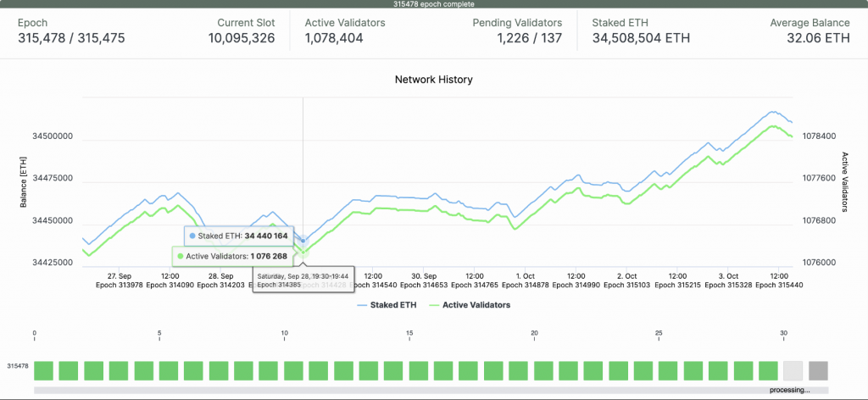868x400 pixels.
Task: Click the 315478 epoch row label
Action: click(17, 366)
